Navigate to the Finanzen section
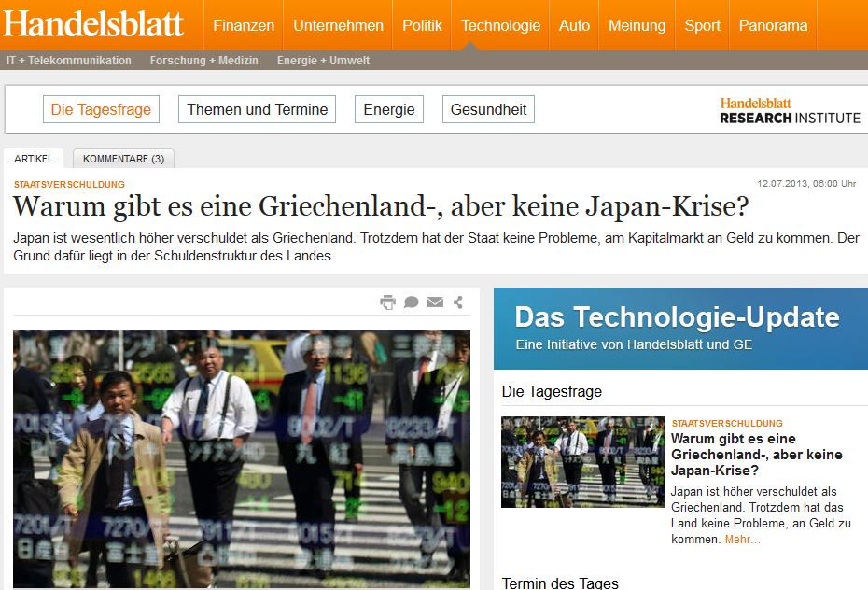Viewport: 868px width, 590px height. (x=244, y=25)
